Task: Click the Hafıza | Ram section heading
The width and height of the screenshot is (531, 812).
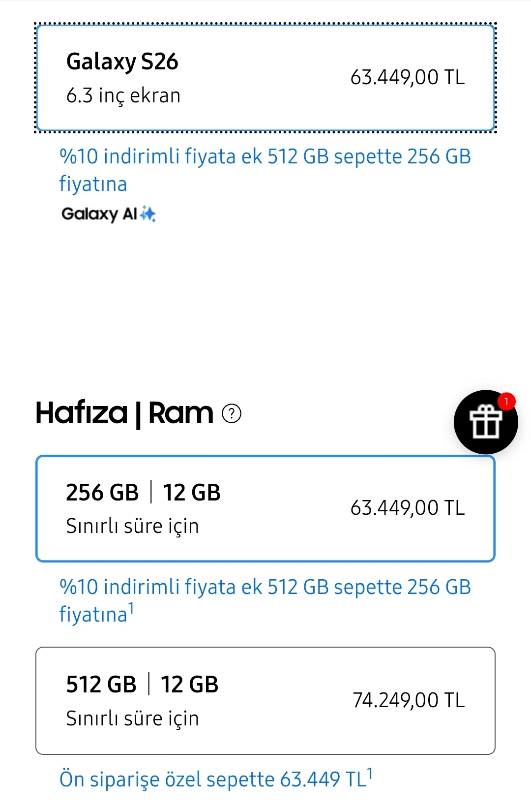Action: pyautogui.click(x=123, y=413)
